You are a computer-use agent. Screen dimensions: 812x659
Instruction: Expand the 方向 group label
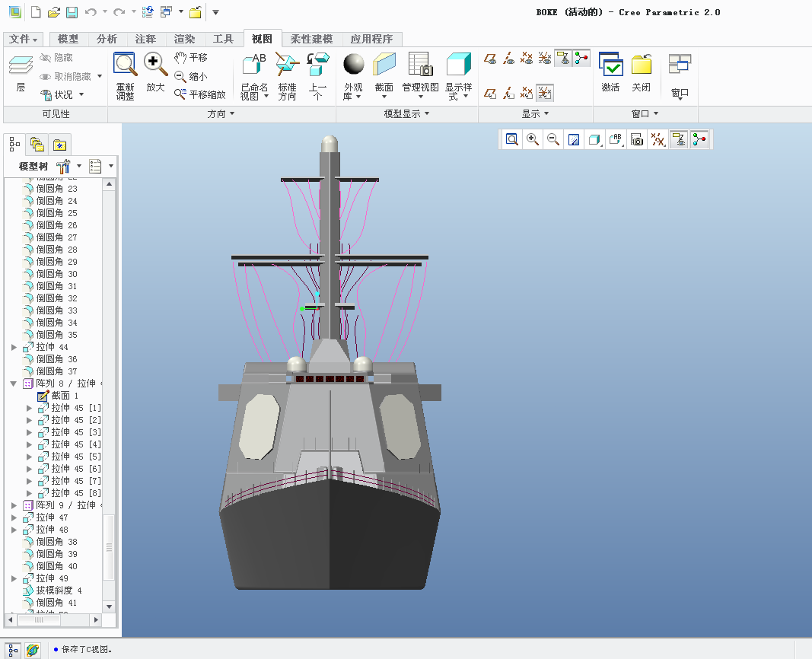(x=221, y=114)
